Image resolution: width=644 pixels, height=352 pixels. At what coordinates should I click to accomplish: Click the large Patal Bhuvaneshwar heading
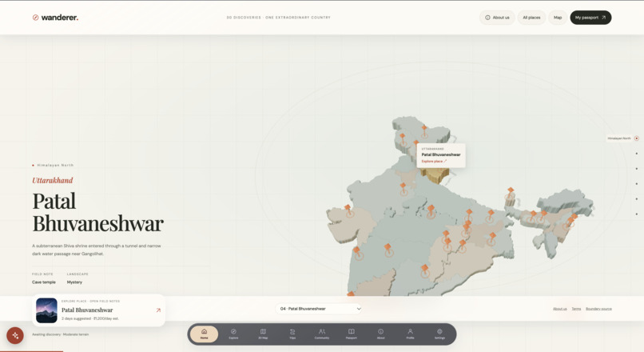97,213
